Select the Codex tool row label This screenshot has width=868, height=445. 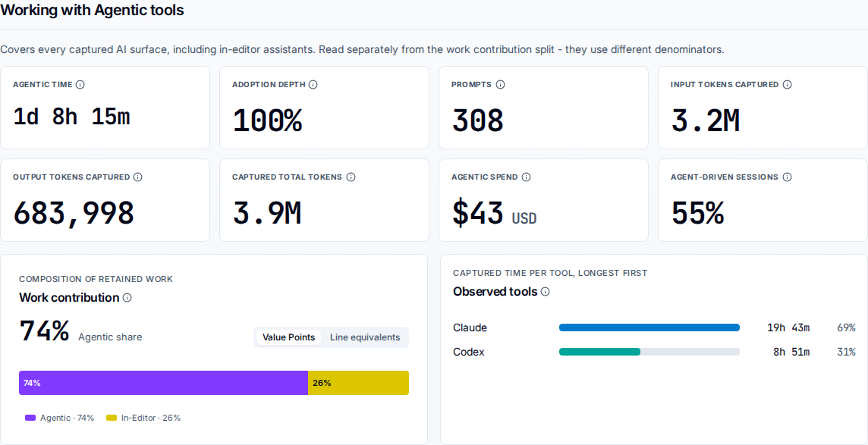[468, 352]
